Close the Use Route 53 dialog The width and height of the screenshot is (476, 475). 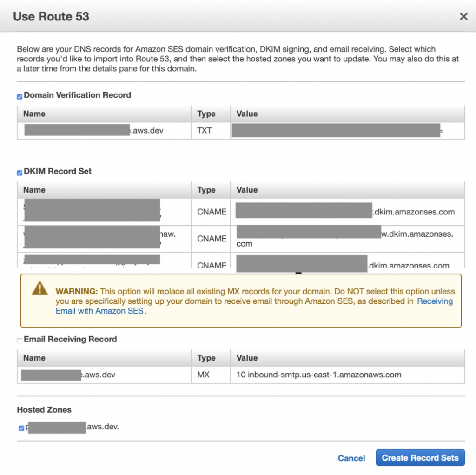coord(463,17)
